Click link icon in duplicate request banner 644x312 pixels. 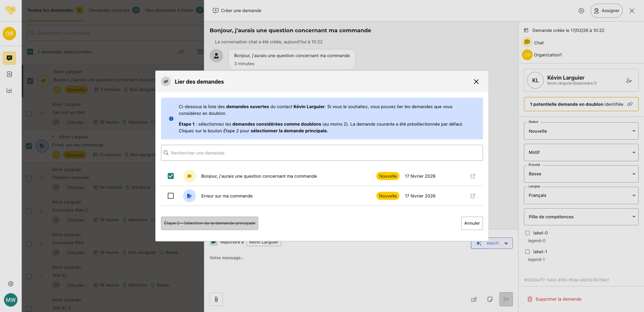click(x=630, y=104)
